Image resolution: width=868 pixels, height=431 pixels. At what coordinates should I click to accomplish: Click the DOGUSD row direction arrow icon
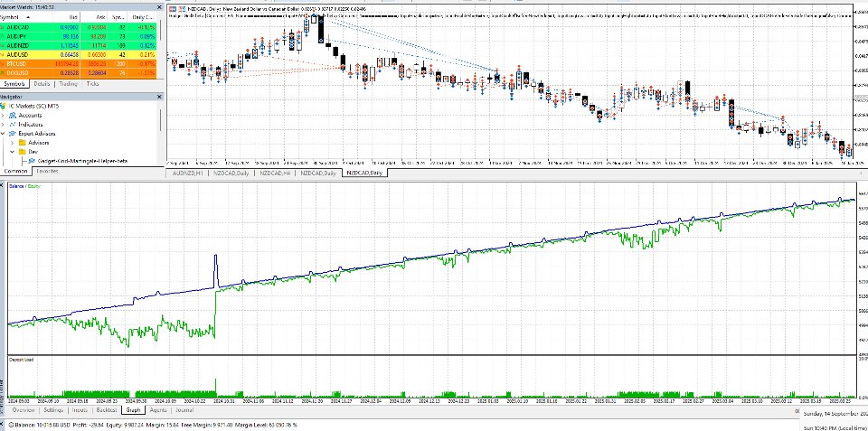pos(3,73)
